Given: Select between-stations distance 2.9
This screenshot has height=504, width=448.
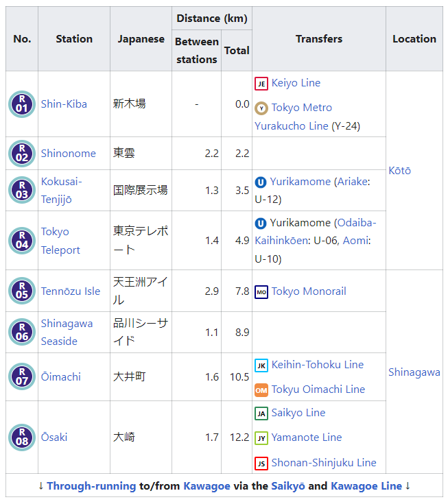Looking at the screenshot, I should [211, 291].
